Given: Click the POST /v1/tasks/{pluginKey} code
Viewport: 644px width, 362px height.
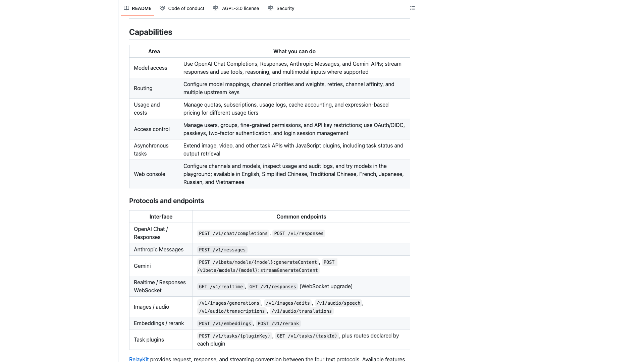Looking at the screenshot, I should (x=234, y=336).
